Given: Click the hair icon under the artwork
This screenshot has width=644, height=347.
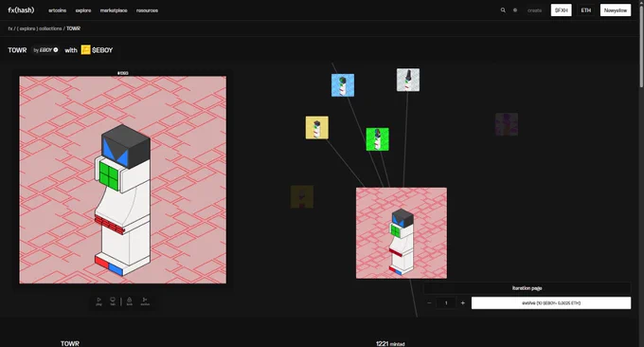Looking at the screenshot, I should pos(113,301).
